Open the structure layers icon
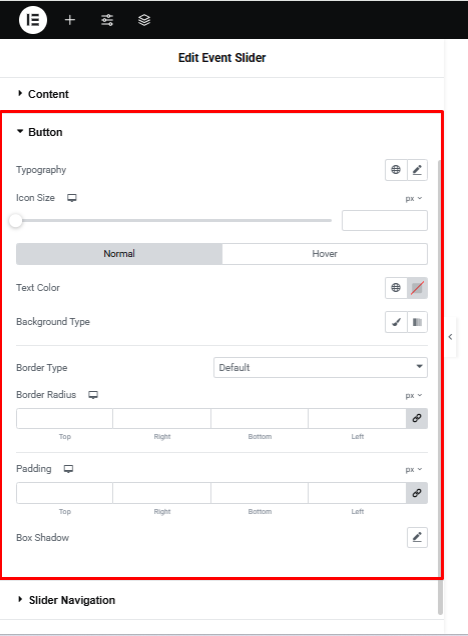468x636 pixels. (144, 20)
